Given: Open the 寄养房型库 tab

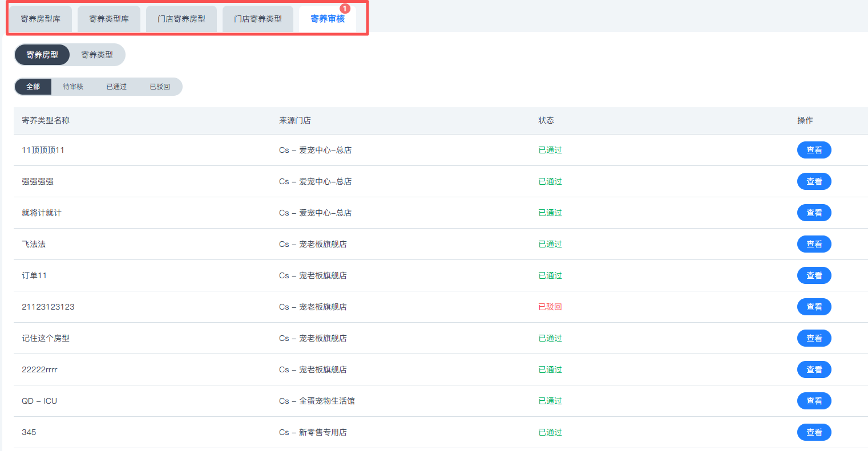Looking at the screenshot, I should [41, 19].
